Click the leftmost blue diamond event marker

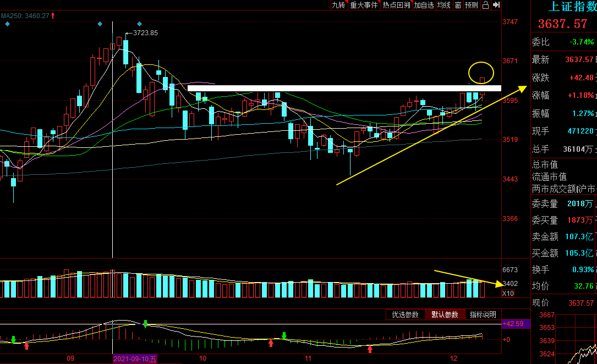pos(7,24)
